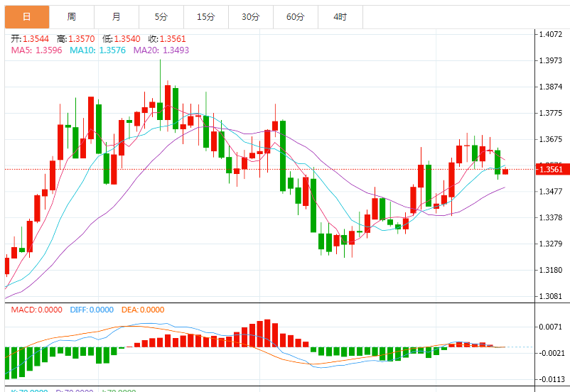Open the 30分 timeframe tab
Viewport: 570px width, 392px height.
(x=250, y=17)
